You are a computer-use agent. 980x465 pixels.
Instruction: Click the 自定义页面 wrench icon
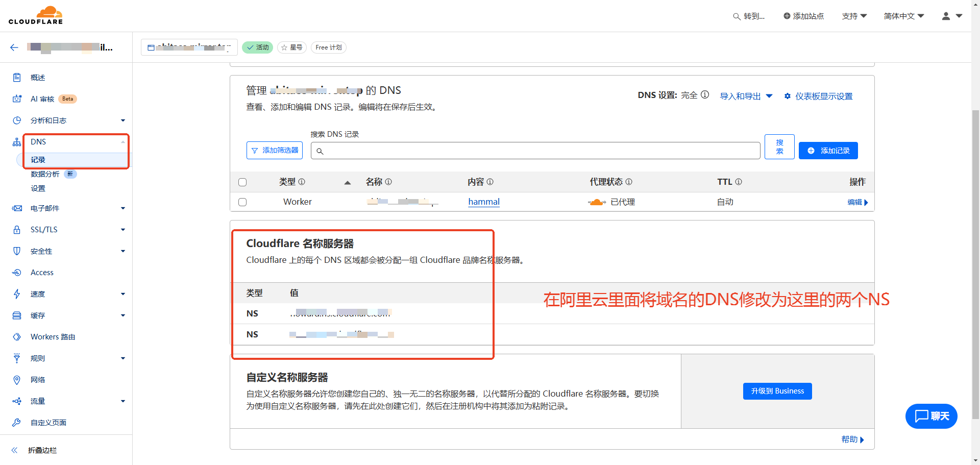coord(17,423)
